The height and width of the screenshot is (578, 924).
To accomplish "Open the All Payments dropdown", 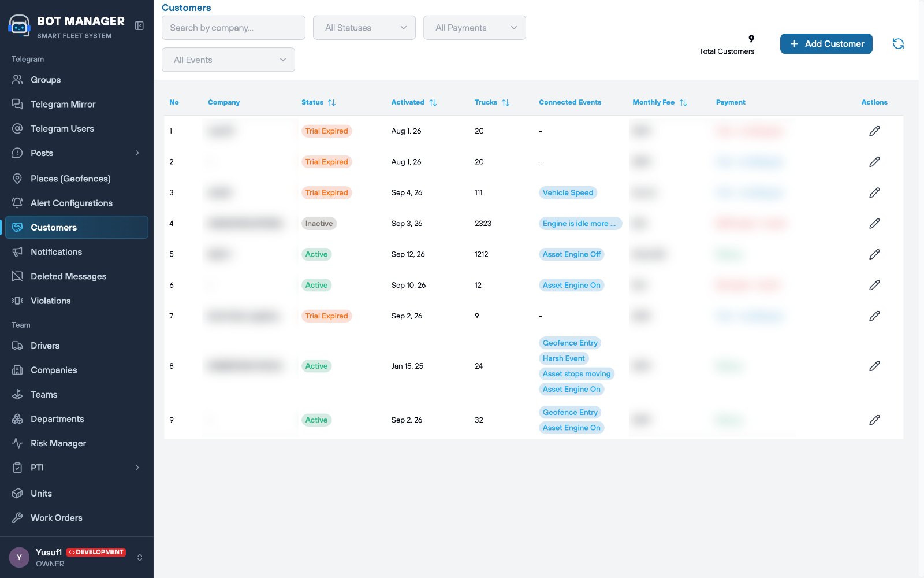I will click(x=475, y=28).
